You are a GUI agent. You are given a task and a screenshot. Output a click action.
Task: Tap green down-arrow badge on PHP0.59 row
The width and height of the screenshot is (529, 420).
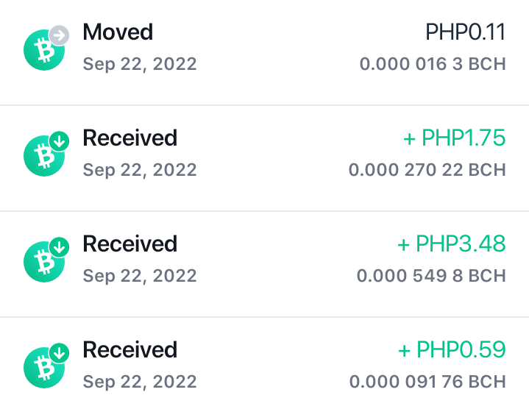[60, 353]
